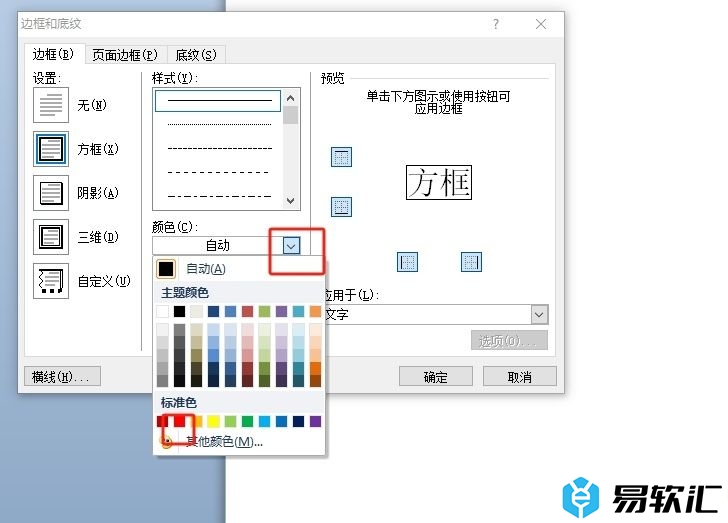Viewport: 728px width, 523px height.
Task: Pick the white theme color swatch
Action: [162, 311]
